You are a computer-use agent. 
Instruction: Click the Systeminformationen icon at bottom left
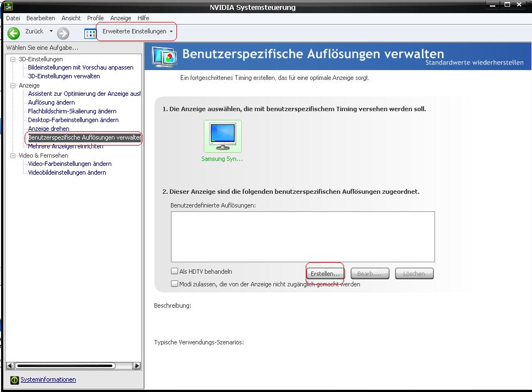click(x=14, y=380)
